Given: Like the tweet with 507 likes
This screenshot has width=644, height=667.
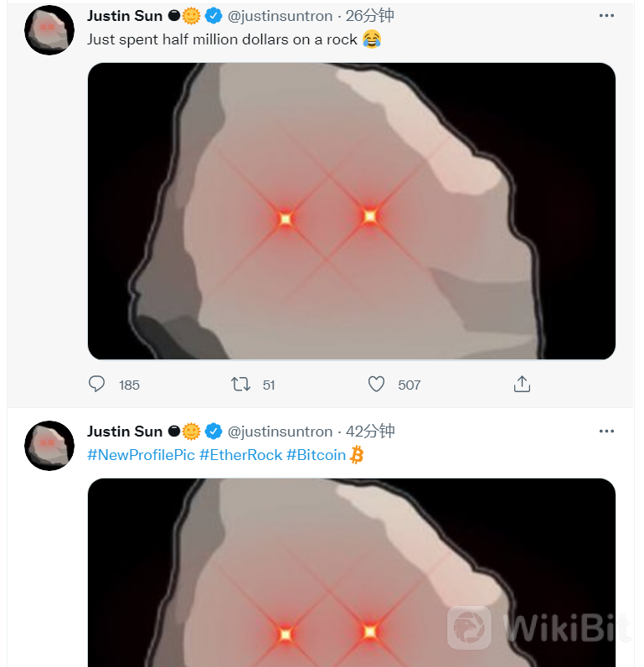Looking at the screenshot, I should point(376,384).
